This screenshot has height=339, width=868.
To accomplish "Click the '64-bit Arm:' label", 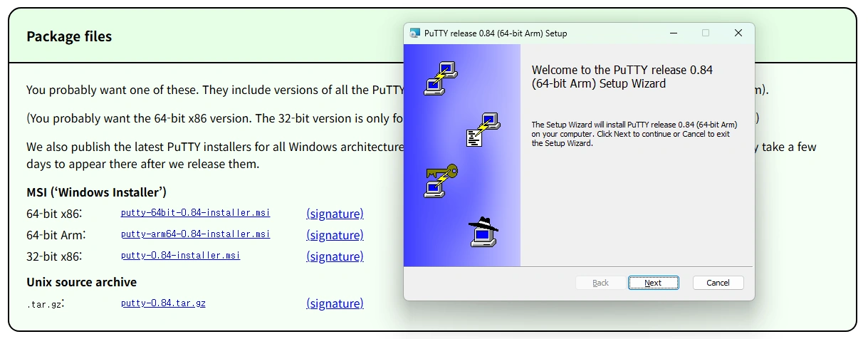I will point(56,235).
